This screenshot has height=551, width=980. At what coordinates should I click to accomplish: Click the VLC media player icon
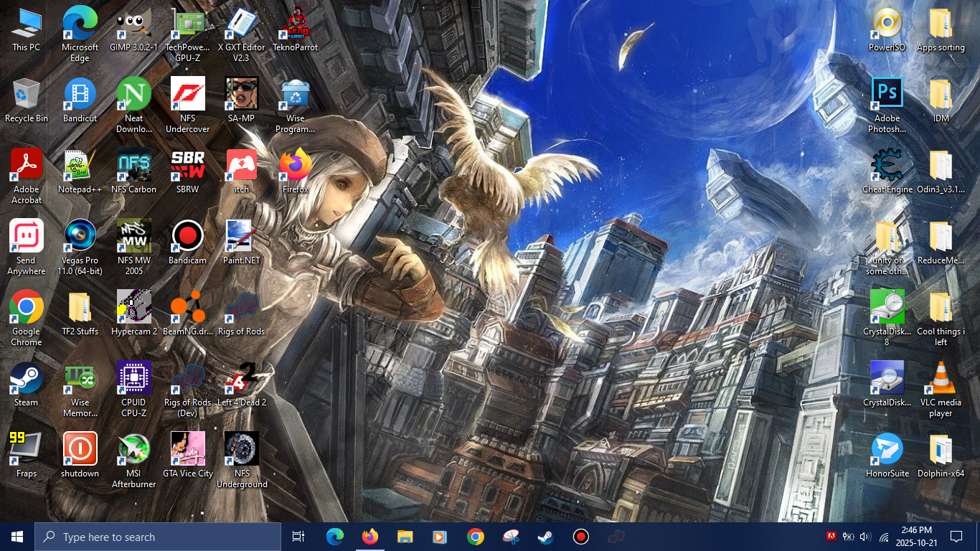coord(940,379)
